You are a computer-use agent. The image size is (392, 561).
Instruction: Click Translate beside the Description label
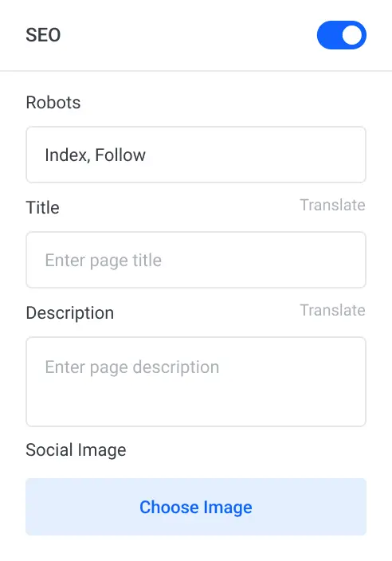coord(332,311)
